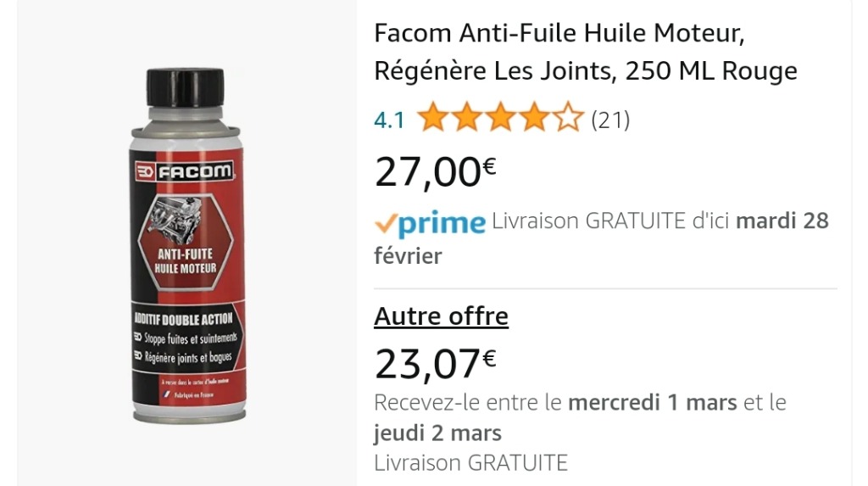
Task: Select the fourth filled rating star
Action: pyautogui.click(x=534, y=117)
